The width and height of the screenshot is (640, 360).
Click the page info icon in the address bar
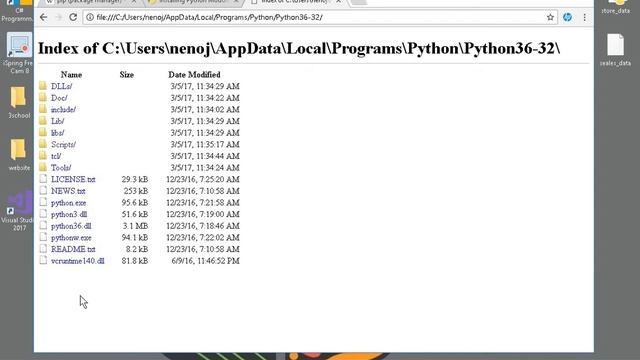[x=90, y=17]
